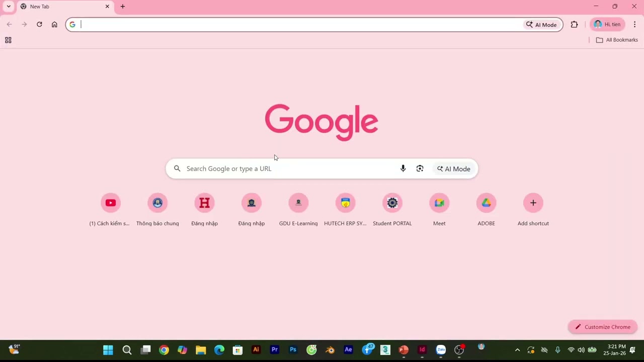The height and width of the screenshot is (362, 644).
Task: Open File Explorer from taskbar
Action: coord(201,350)
